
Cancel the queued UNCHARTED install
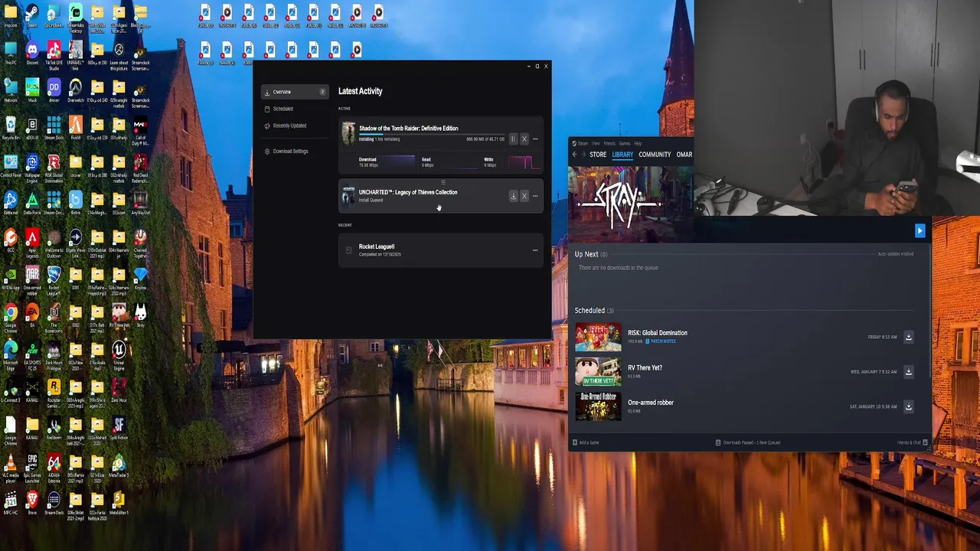[x=524, y=196]
